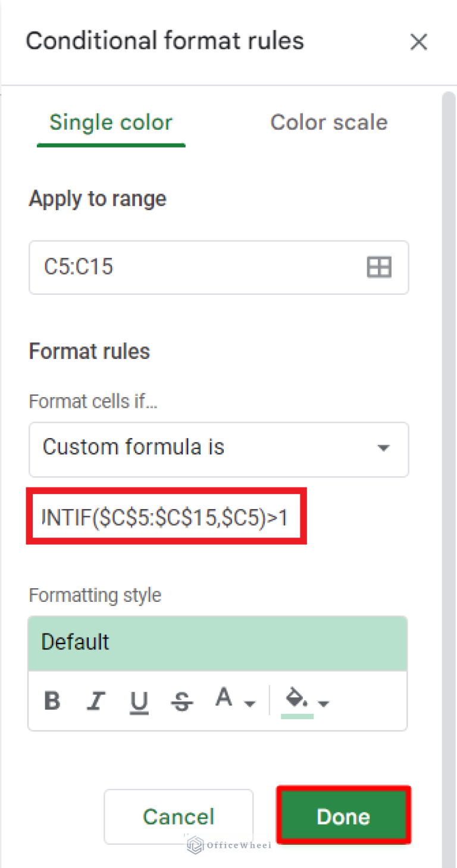Open the data range selector grid icon

pyautogui.click(x=379, y=267)
